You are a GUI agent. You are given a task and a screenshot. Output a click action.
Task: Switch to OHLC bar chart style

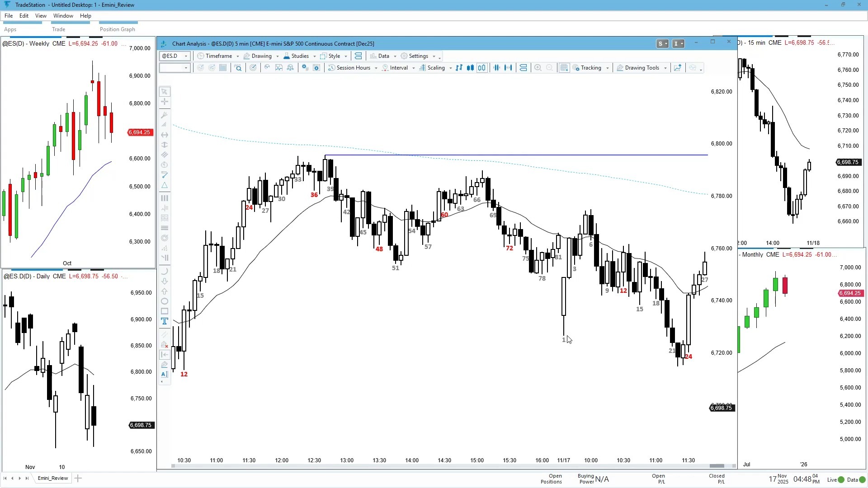(459, 68)
